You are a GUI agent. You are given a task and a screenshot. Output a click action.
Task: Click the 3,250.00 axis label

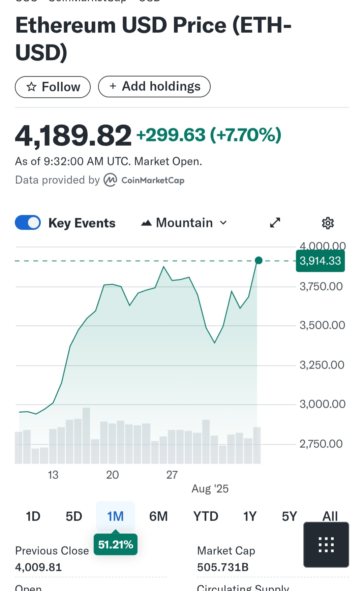tap(322, 365)
